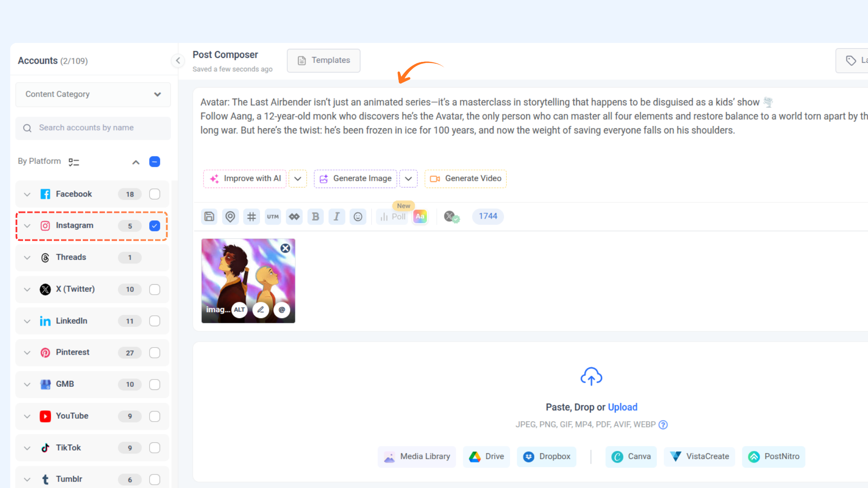This screenshot has height=488, width=868.
Task: Click the ALT text button on image
Action: [x=239, y=310]
